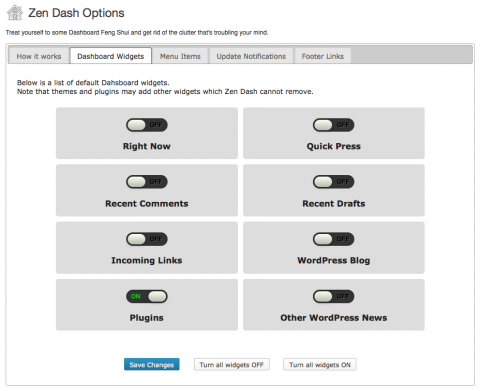Click the Plugins widget label

(x=147, y=318)
